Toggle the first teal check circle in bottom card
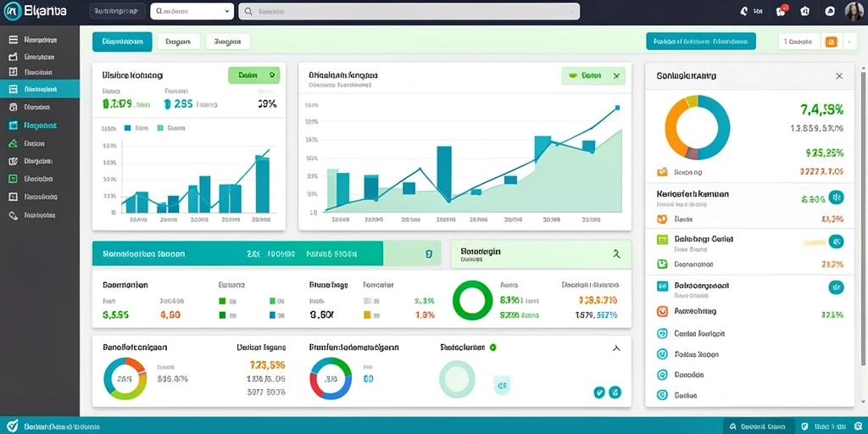The image size is (868, 434). click(599, 392)
